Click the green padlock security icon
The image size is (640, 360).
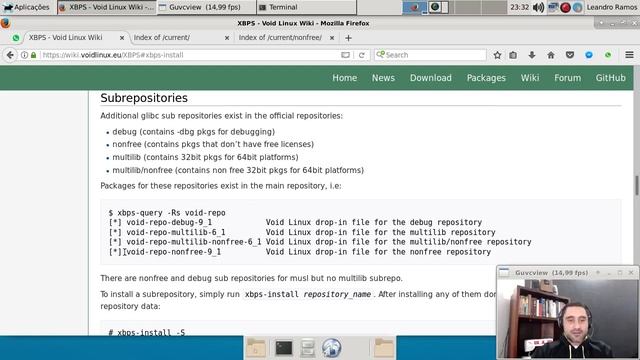tap(33, 55)
